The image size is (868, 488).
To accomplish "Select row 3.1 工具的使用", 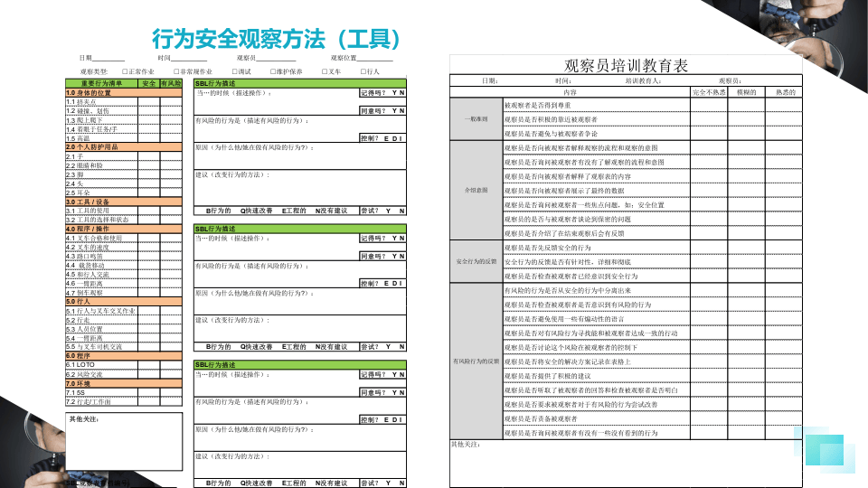I will 124,211.
